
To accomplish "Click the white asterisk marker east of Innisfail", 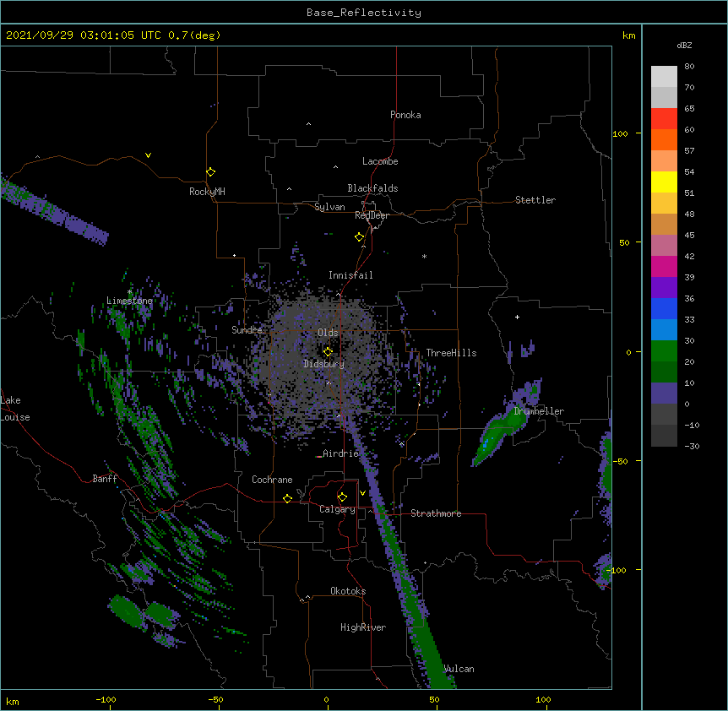I will (x=424, y=256).
